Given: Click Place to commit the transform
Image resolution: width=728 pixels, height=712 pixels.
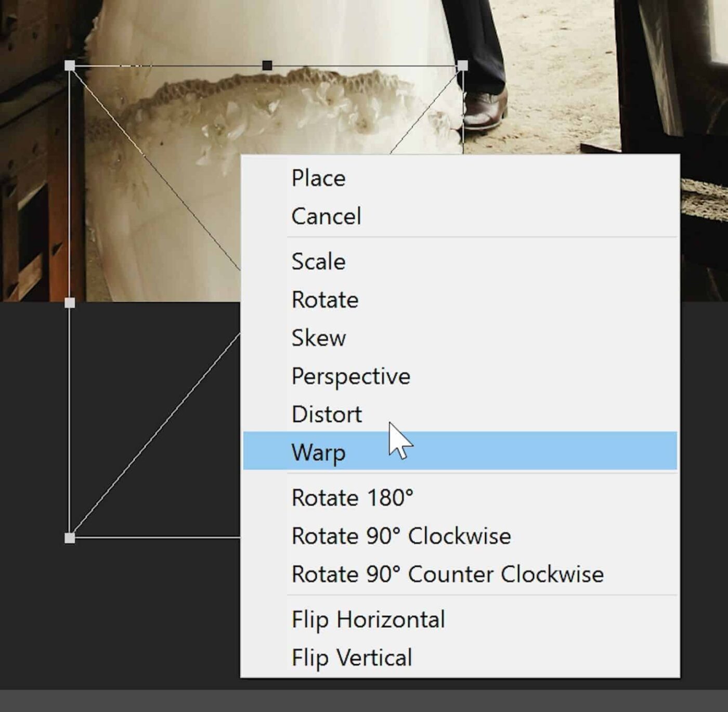Looking at the screenshot, I should pos(319,178).
